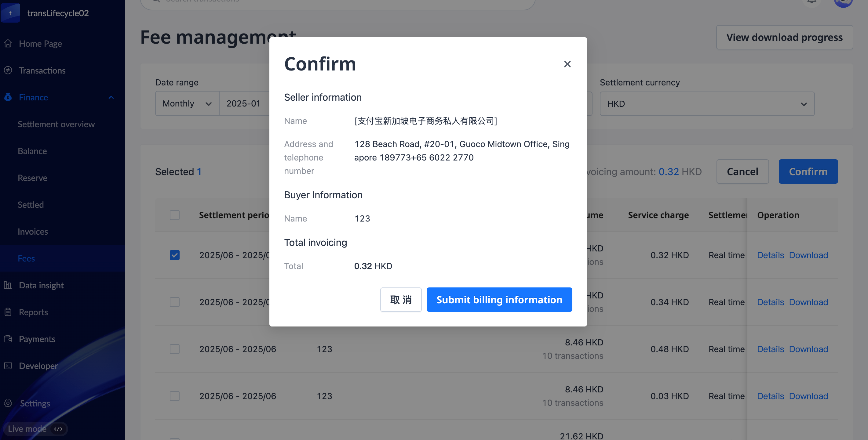The width and height of the screenshot is (868, 440).
Task: Click the Home Page house icon
Action: (x=8, y=43)
